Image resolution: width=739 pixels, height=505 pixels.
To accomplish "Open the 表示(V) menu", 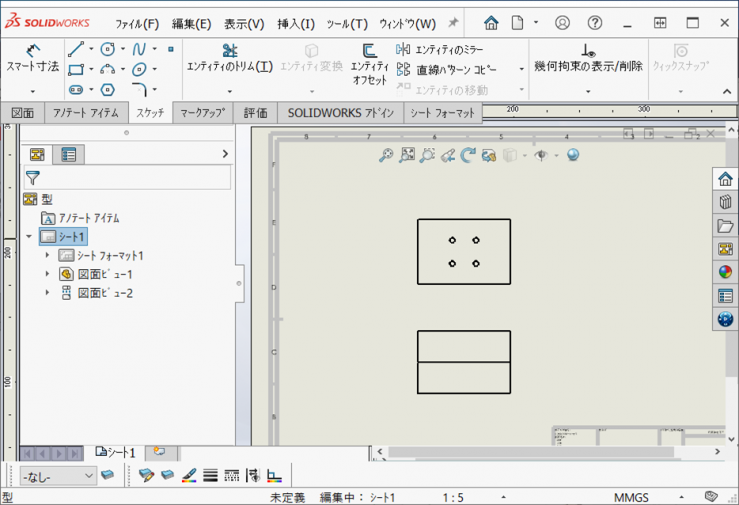I will (244, 24).
